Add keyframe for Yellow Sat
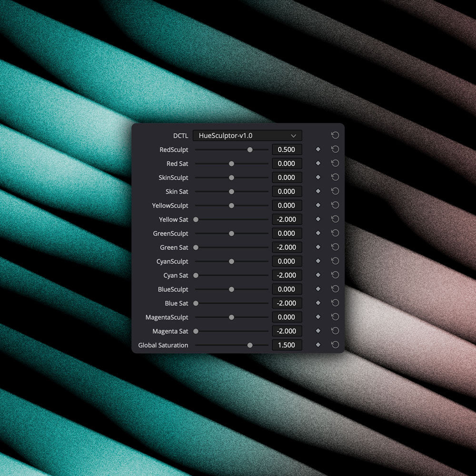 [318, 219]
